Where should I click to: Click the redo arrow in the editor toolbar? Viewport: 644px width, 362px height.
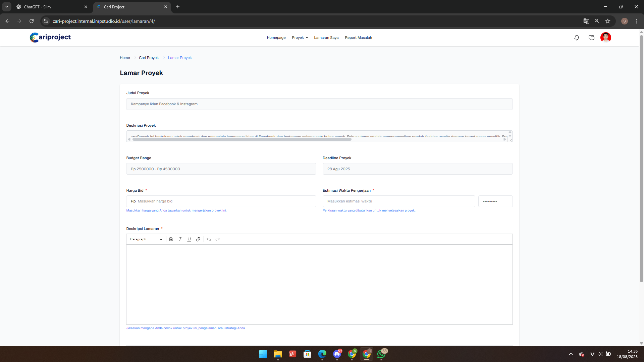point(218,239)
